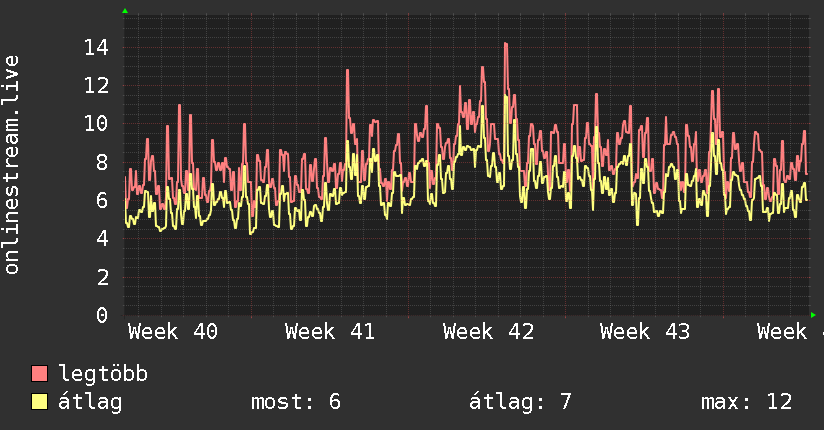824x430 pixels.
Task: Click the red legtöbb legend swatch
Action: click(x=39, y=373)
